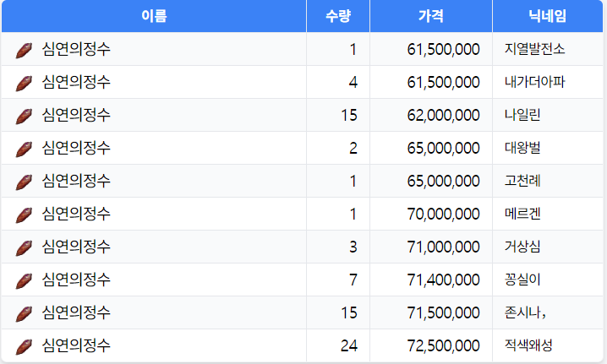Screen dimensions: 607x364
Task: Click quantity 1 in 메르겐's row
Action: pos(353,214)
